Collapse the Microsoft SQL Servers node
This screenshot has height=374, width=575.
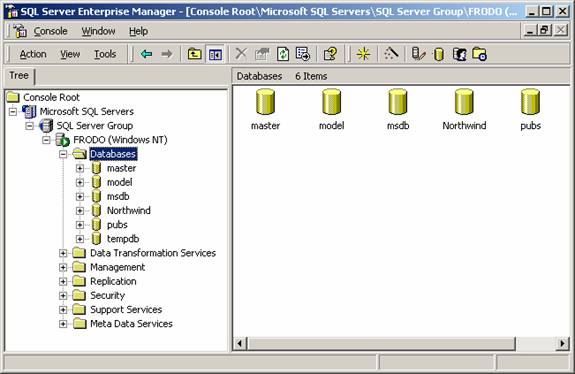point(13,111)
